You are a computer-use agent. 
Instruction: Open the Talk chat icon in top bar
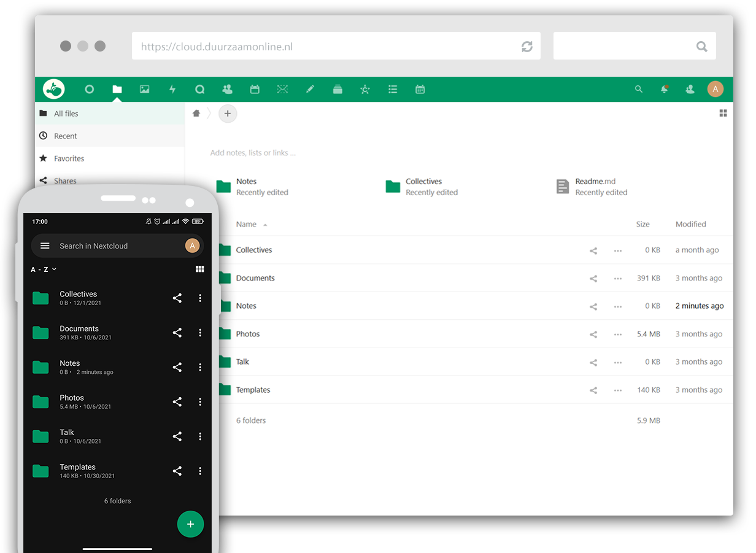pos(200,90)
